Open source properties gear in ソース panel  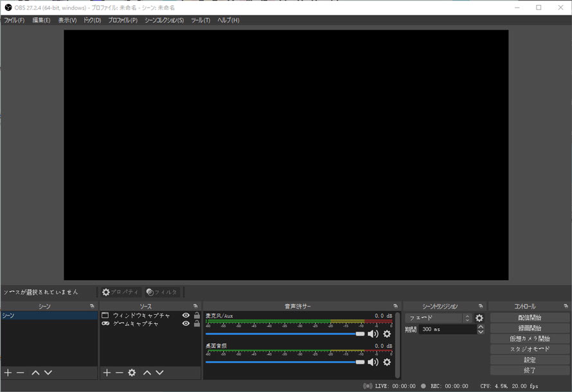pos(132,372)
